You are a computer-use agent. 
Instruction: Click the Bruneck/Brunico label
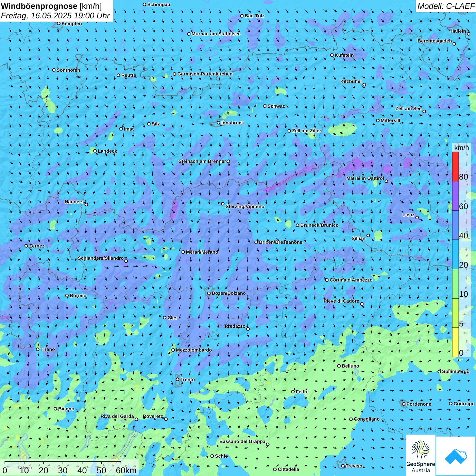[319, 225]
